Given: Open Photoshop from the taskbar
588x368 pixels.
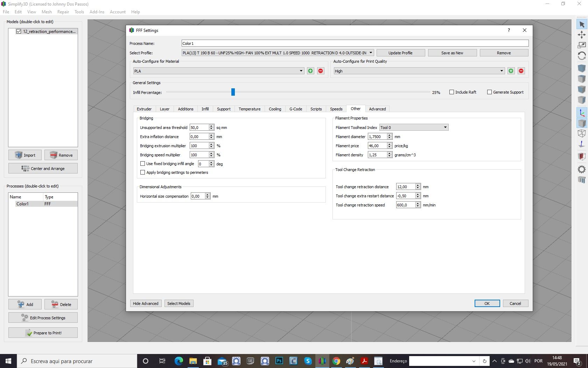Looking at the screenshot, I should tap(279, 361).
